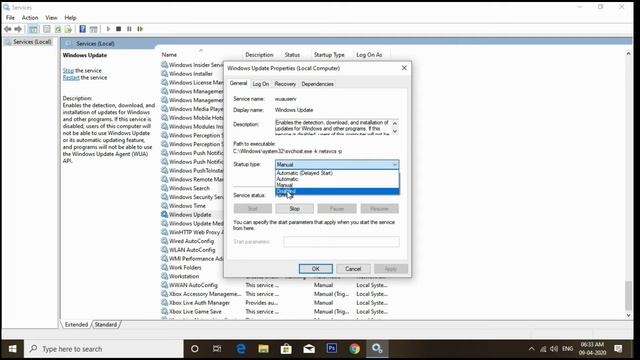Toggle the Show/Hide Console Tree toolbar icon
Viewport: 640px width, 360px height.
click(x=33, y=29)
